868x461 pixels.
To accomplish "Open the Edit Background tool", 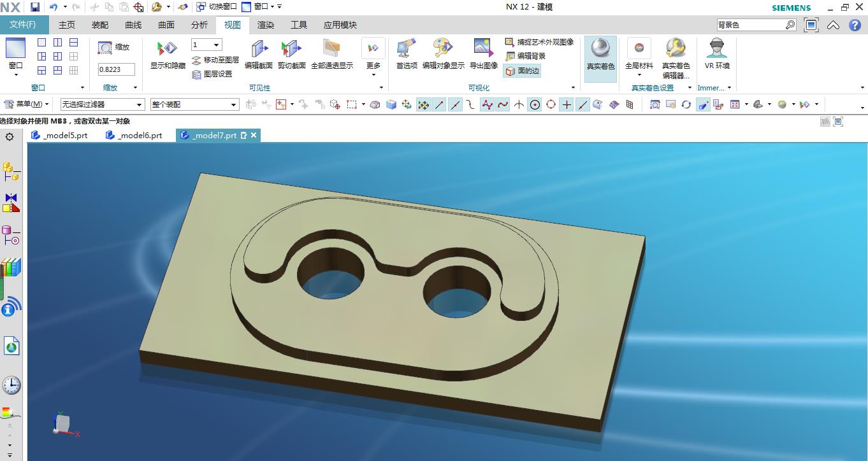I will tap(525, 56).
